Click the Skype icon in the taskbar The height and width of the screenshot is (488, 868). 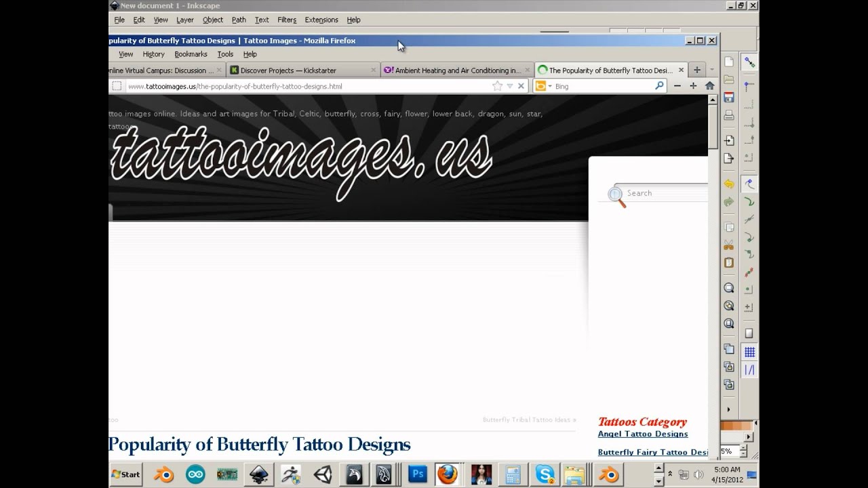(545, 474)
